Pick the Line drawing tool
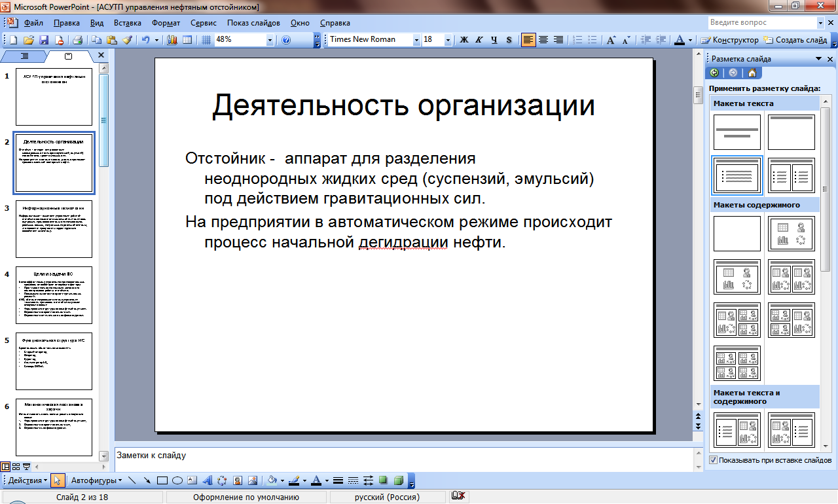 (x=132, y=480)
